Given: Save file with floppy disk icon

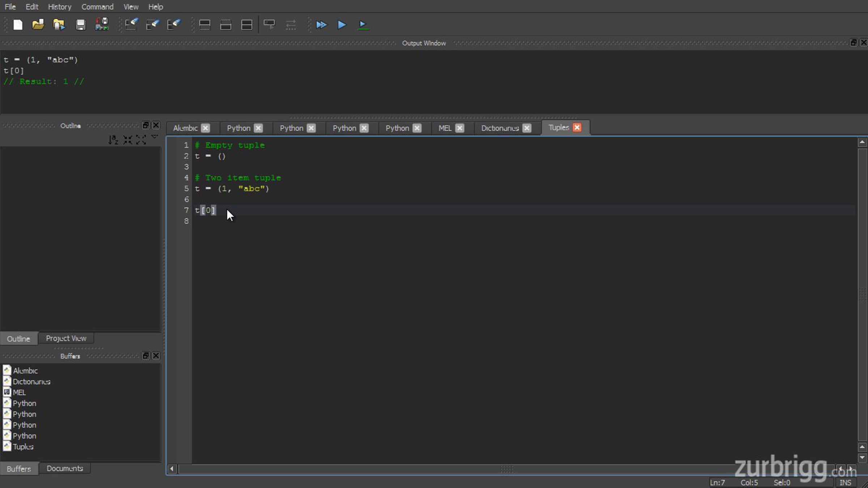Looking at the screenshot, I should 80,25.
